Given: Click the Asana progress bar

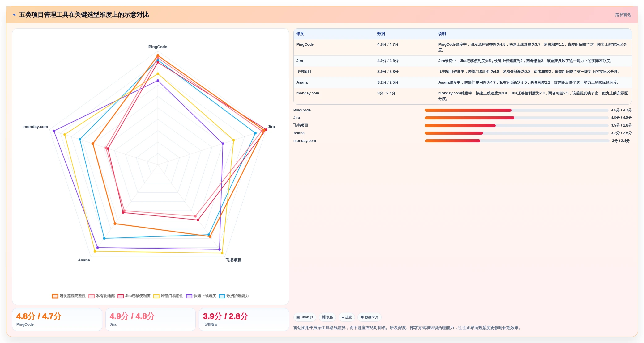Looking at the screenshot, I should coord(517,133).
